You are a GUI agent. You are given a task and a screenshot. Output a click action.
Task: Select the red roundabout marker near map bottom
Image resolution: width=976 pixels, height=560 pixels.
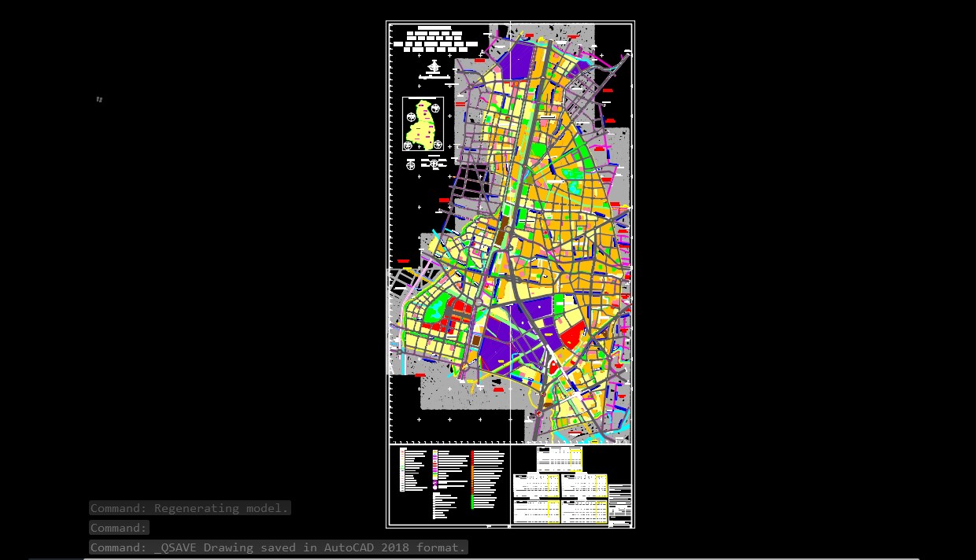click(538, 414)
